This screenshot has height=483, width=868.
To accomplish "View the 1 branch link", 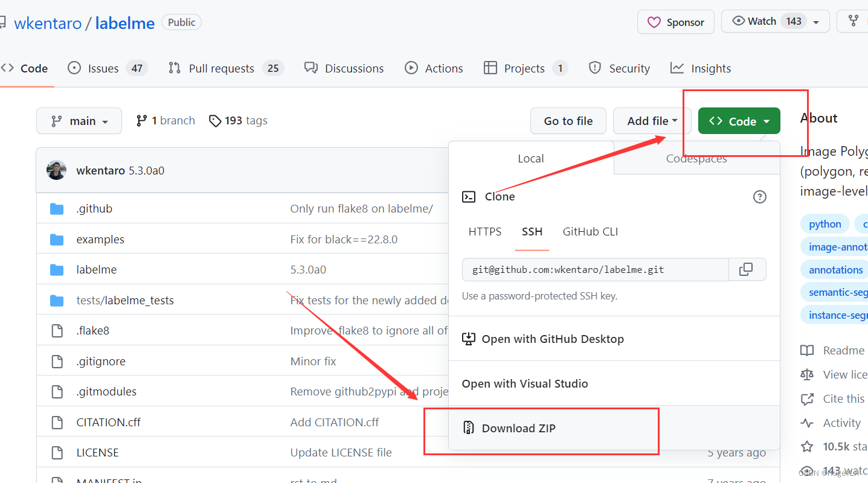I will click(x=166, y=121).
